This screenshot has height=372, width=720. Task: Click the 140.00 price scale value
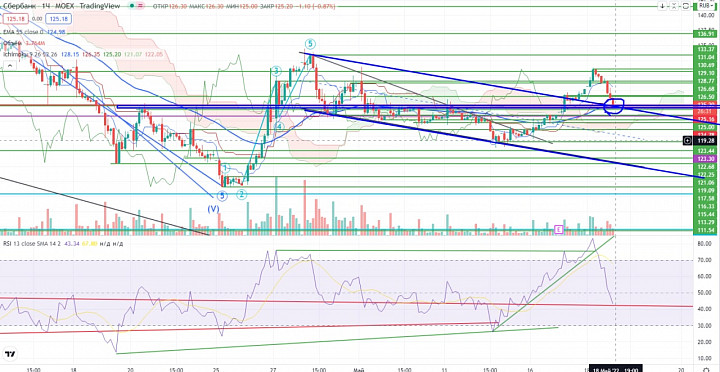pyautogui.click(x=705, y=16)
